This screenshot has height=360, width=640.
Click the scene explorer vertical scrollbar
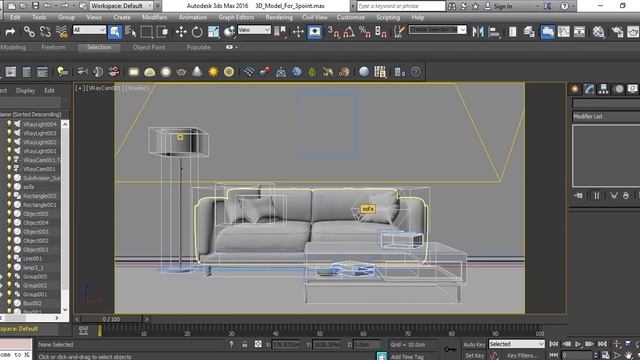tap(64, 216)
